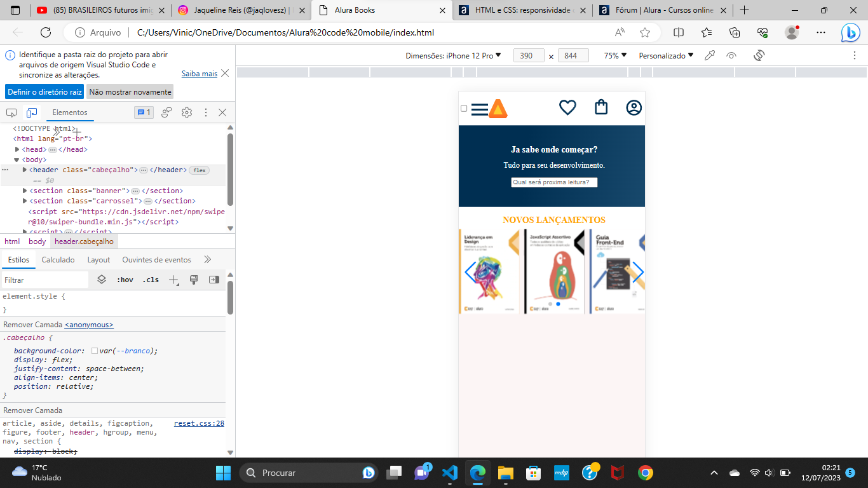Open DevTools settings gear

click(187, 112)
